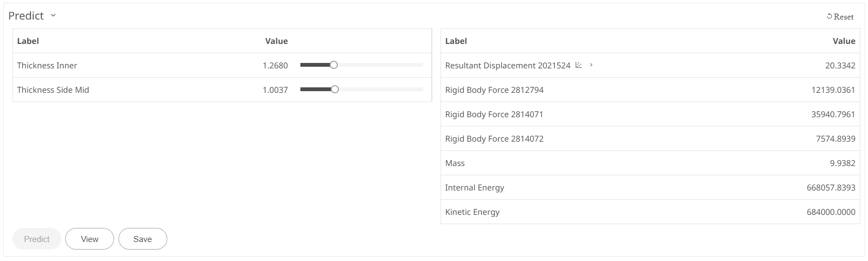Click the Value header of outputs table
Screen dimensions: 868x261
pyautogui.click(x=844, y=41)
